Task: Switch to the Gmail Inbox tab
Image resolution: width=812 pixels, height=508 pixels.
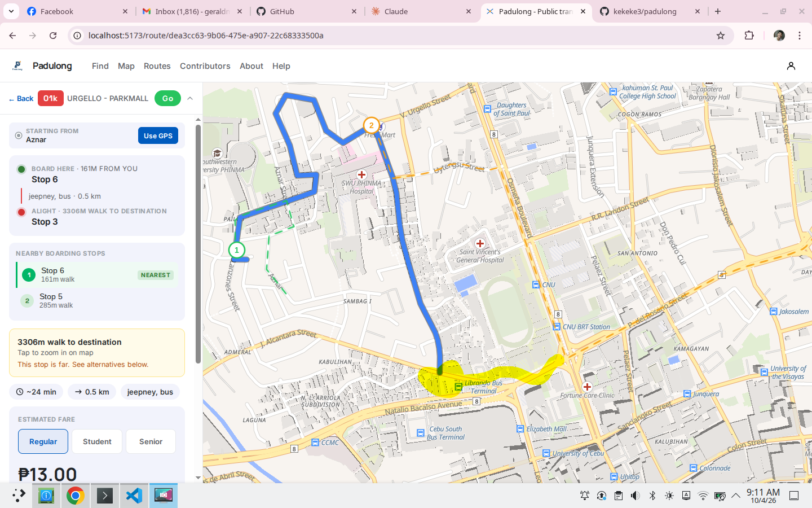Action: tap(192, 11)
